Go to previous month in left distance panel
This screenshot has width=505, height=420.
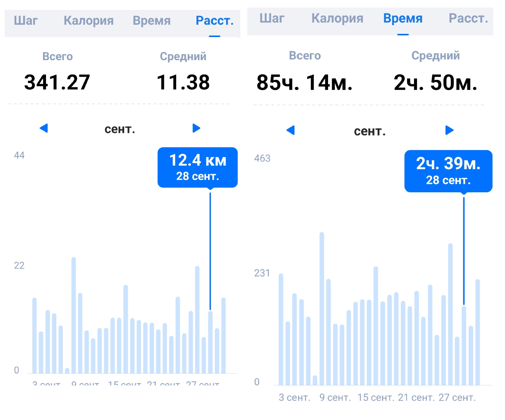point(44,128)
